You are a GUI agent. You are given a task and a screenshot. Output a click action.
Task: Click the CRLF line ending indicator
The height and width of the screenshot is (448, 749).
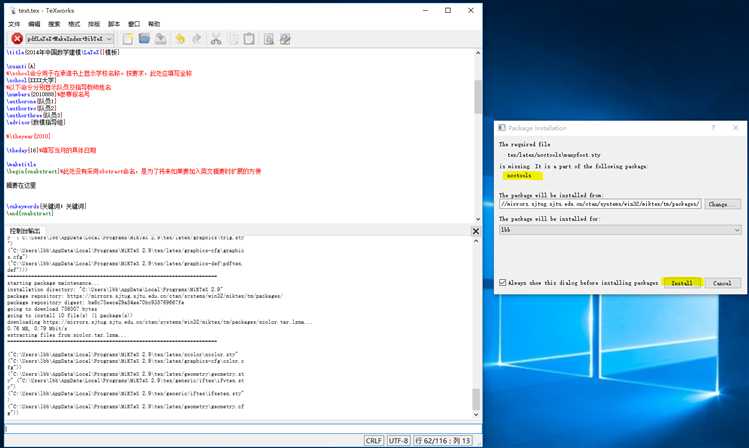[374, 440]
